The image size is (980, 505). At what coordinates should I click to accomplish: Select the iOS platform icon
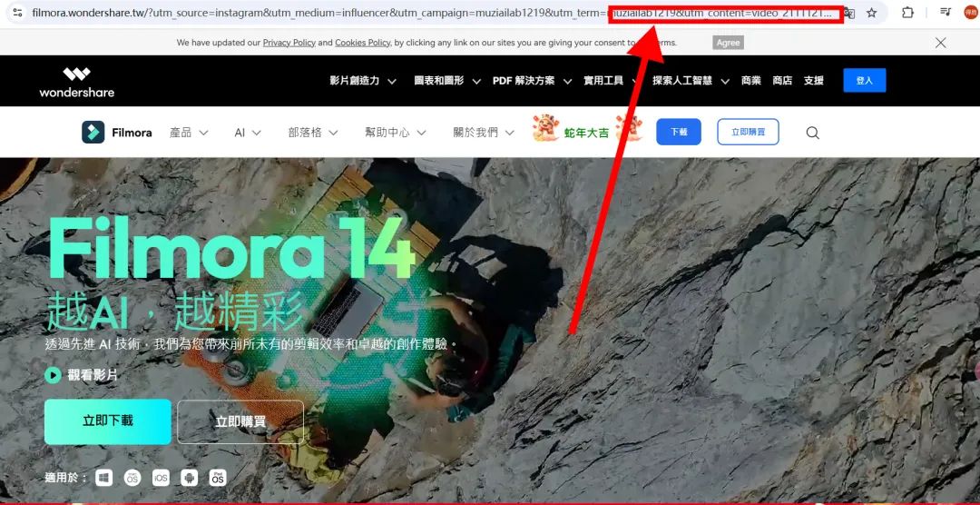click(161, 478)
